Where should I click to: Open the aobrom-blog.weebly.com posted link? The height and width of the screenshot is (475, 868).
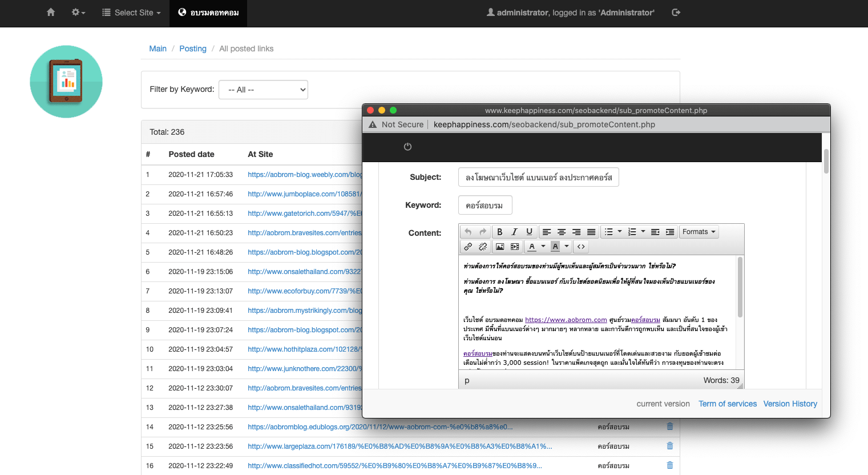pyautogui.click(x=305, y=175)
